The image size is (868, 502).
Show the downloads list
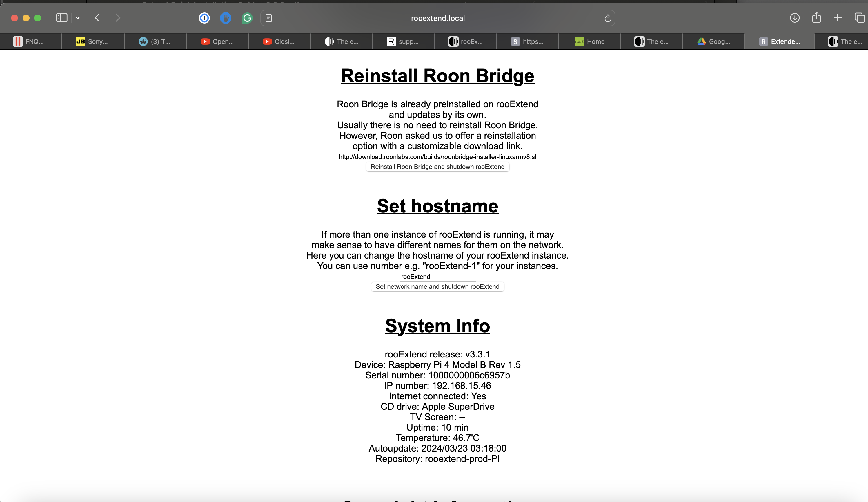[794, 18]
